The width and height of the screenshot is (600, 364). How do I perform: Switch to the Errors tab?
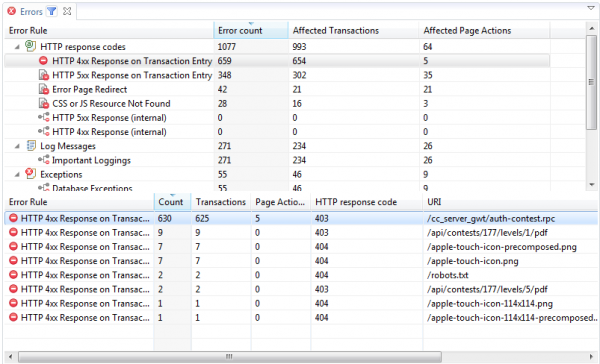click(31, 11)
